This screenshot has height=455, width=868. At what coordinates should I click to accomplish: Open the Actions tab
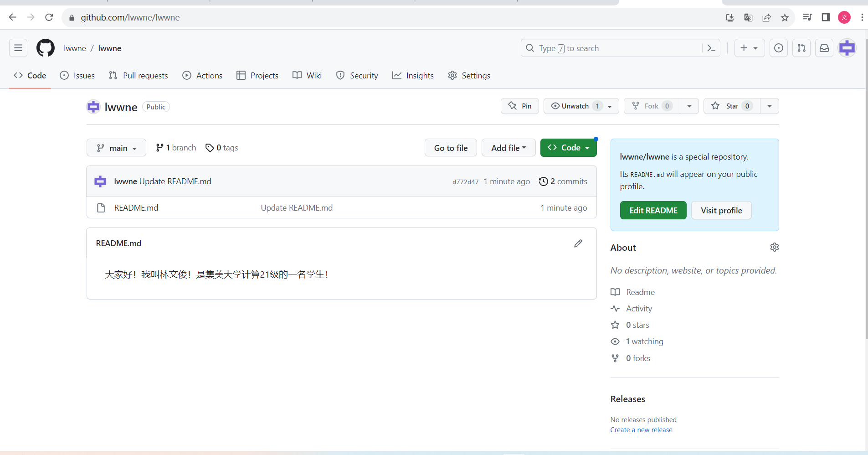(x=203, y=76)
